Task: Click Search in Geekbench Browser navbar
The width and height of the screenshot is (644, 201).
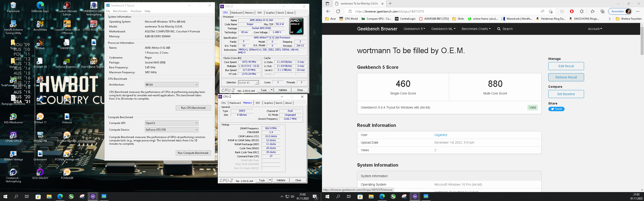Action: point(505,29)
